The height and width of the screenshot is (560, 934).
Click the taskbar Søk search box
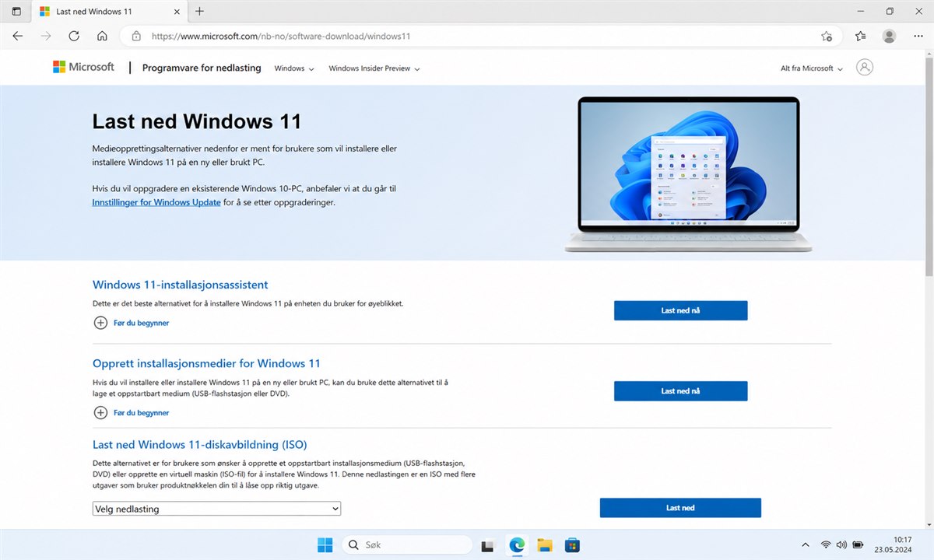pyautogui.click(x=407, y=545)
